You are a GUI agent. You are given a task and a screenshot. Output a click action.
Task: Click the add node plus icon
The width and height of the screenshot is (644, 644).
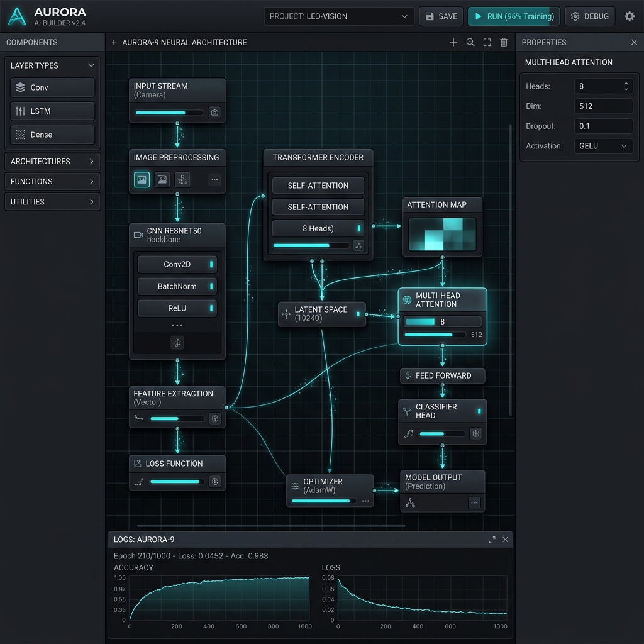click(x=453, y=42)
